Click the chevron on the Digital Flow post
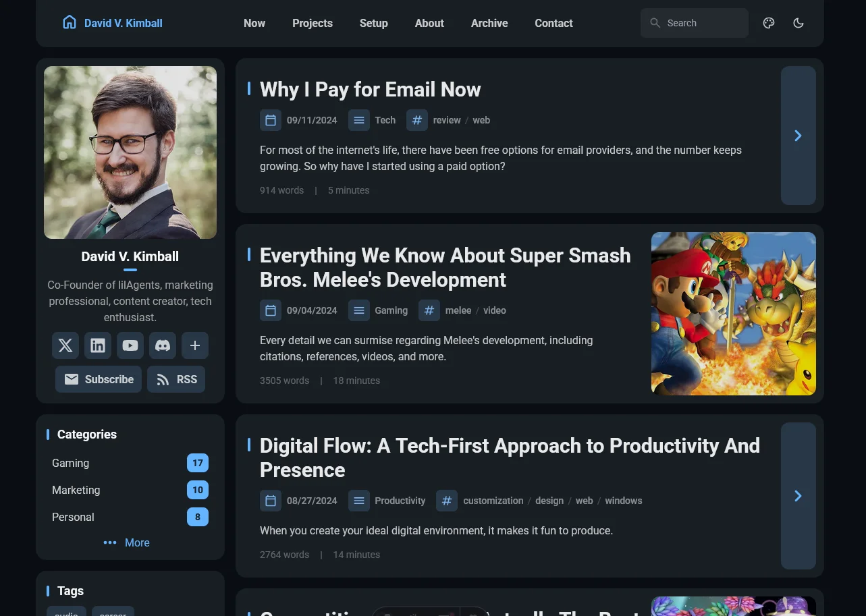The height and width of the screenshot is (616, 866). click(798, 495)
